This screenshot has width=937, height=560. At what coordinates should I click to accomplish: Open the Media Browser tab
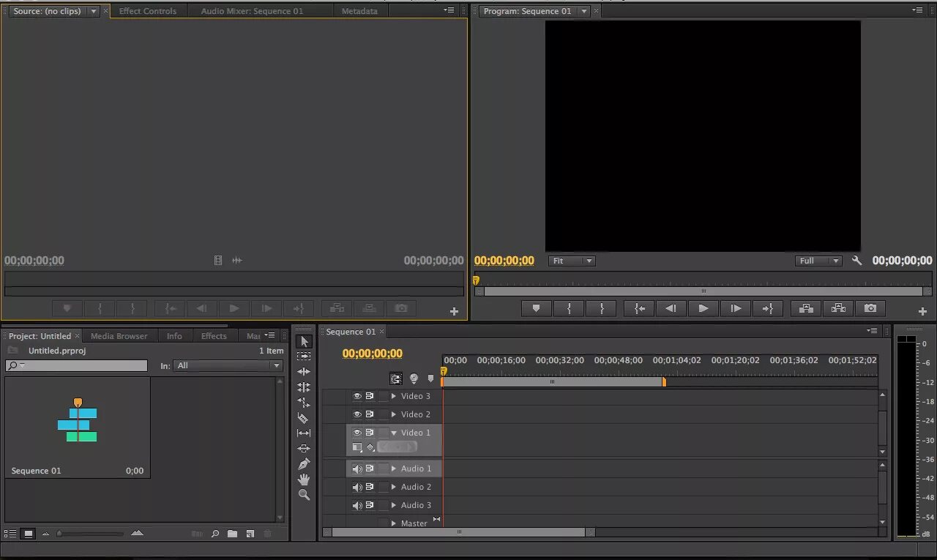(119, 336)
